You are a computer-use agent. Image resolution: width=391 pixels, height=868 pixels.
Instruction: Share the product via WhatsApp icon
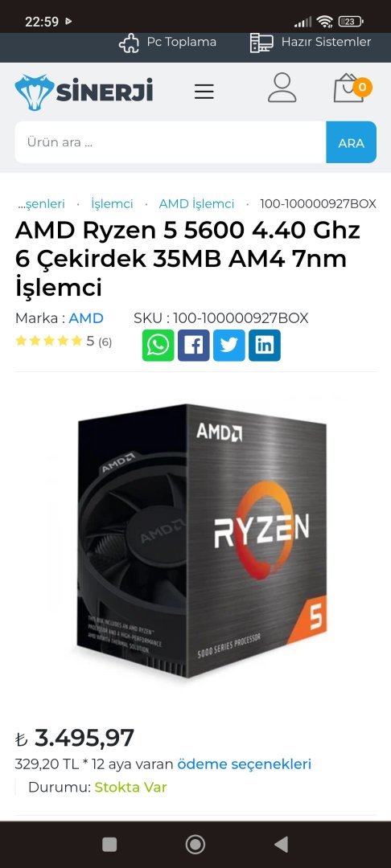(x=158, y=346)
